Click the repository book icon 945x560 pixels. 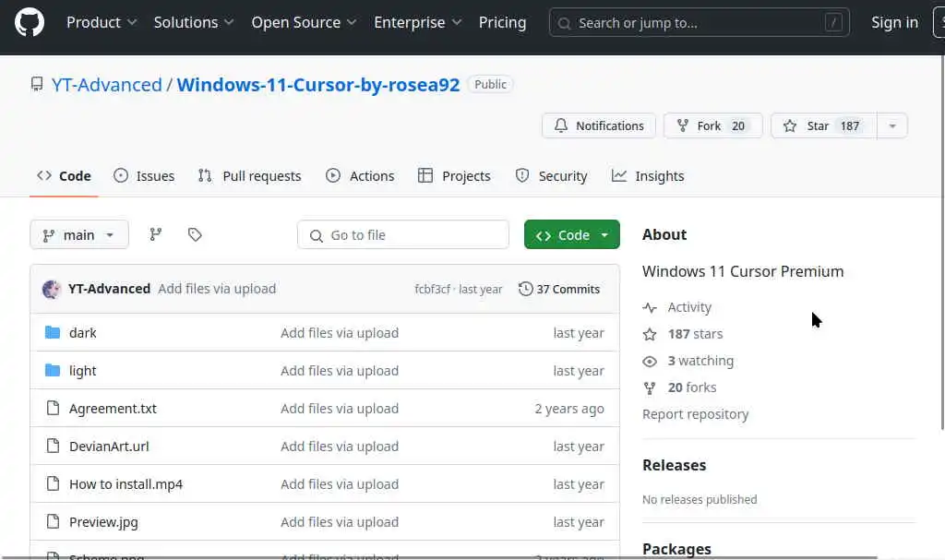pos(37,84)
